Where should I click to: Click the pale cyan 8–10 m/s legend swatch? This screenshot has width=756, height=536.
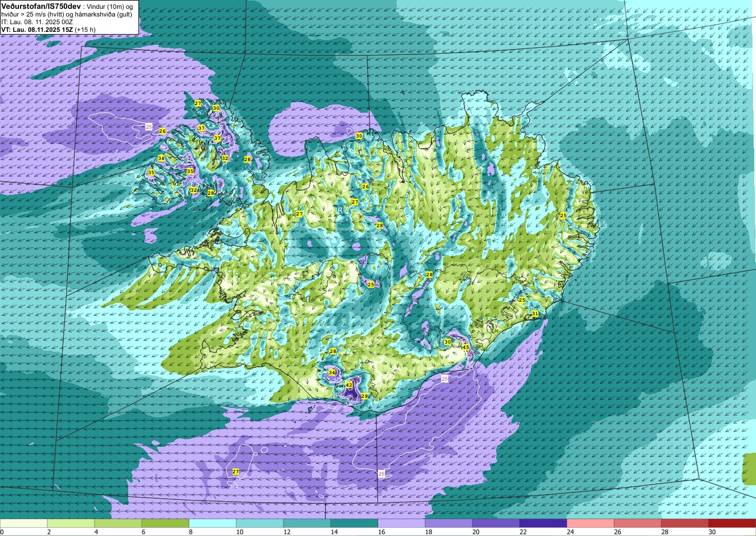[x=213, y=523]
